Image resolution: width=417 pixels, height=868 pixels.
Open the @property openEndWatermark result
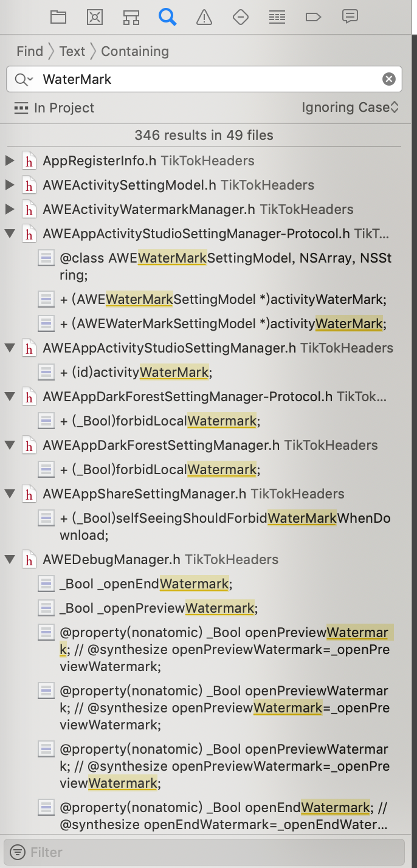point(224,816)
